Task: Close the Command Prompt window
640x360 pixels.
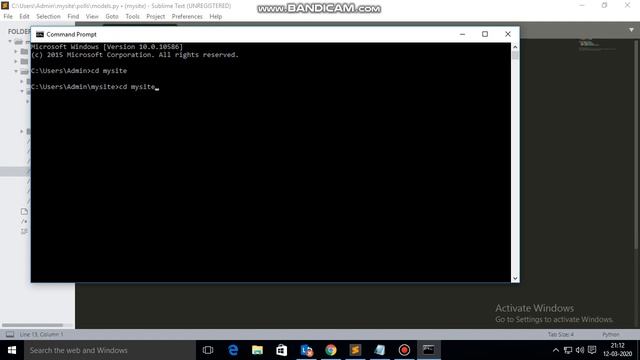Action: click(508, 34)
